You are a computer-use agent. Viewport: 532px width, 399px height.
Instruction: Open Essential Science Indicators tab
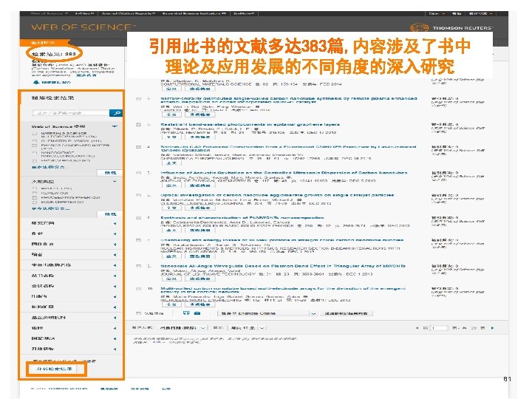(x=194, y=13)
